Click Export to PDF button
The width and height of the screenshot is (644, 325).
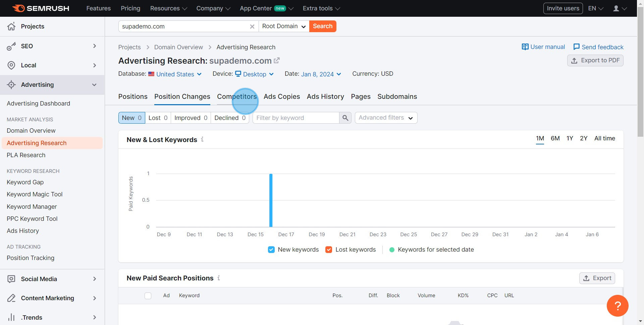pyautogui.click(x=595, y=61)
